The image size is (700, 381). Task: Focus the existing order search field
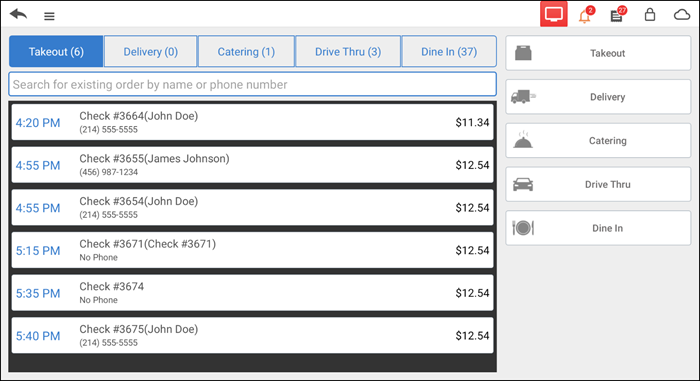click(252, 84)
